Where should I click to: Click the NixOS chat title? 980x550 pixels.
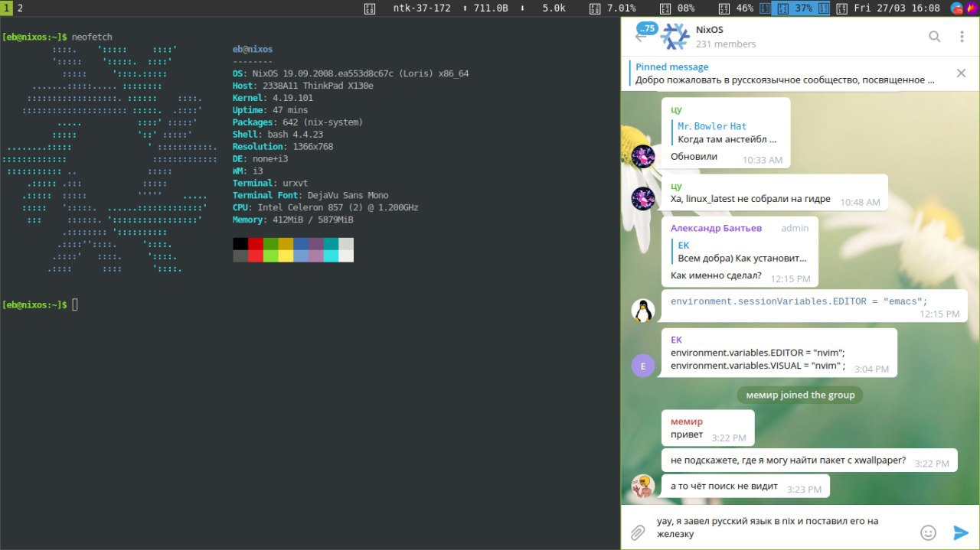[x=709, y=30]
